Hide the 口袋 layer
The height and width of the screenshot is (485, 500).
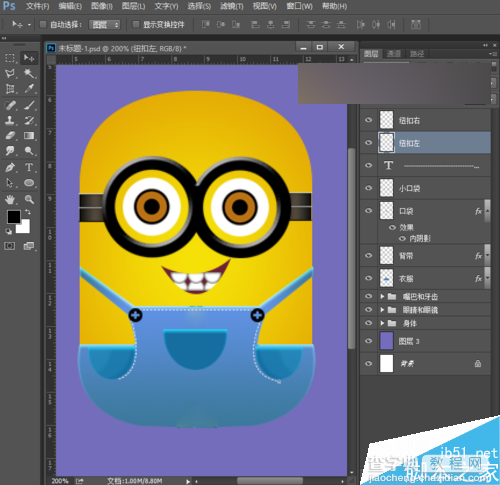point(368,211)
